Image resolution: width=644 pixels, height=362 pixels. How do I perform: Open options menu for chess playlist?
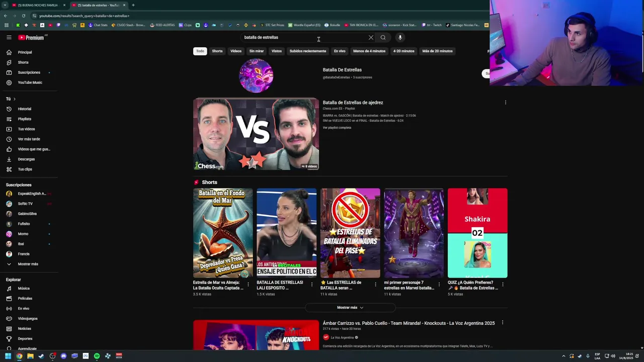coord(505,103)
